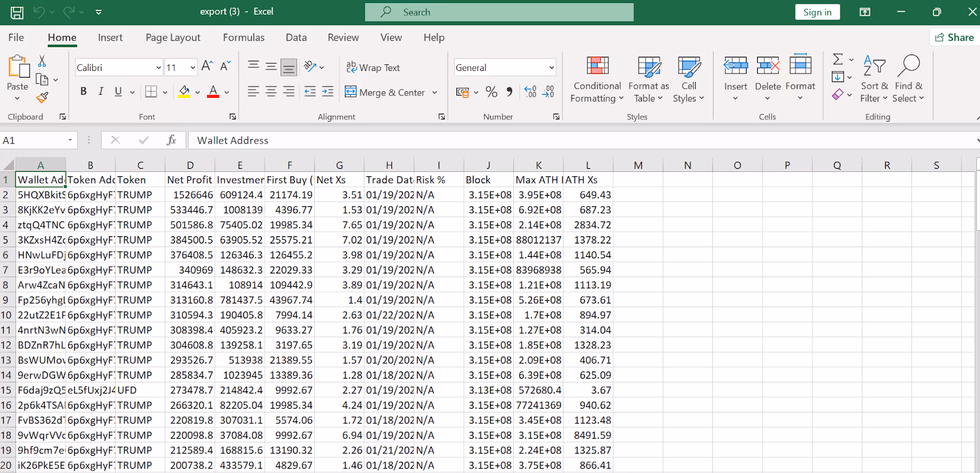Open Font group dialog launcher
This screenshot has width=980, height=473.
[x=233, y=116]
